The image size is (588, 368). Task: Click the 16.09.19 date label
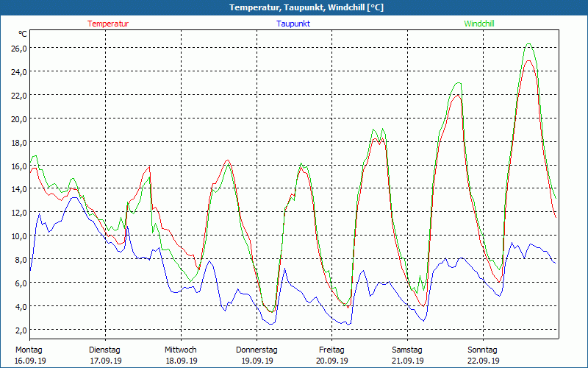pos(29,361)
